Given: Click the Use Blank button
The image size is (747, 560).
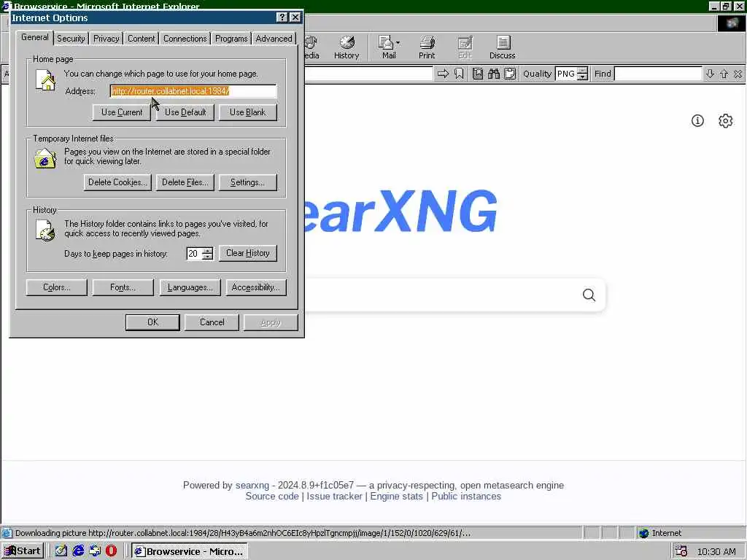Looking at the screenshot, I should 248,112.
